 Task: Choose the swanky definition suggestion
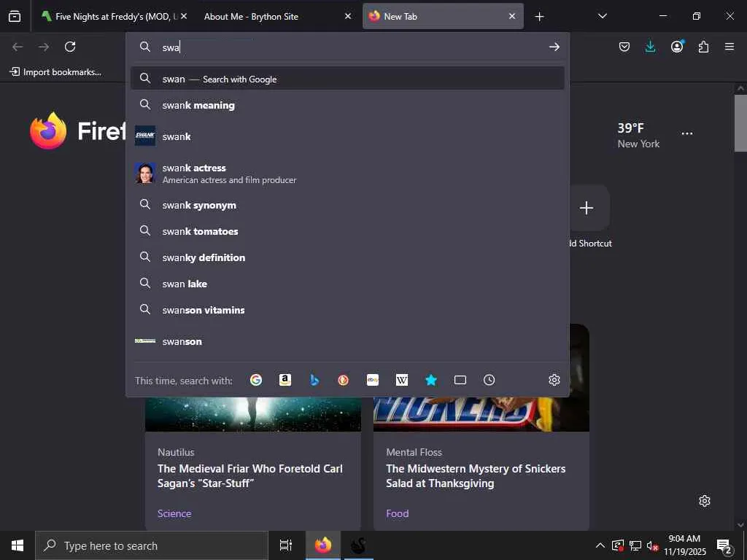click(347, 257)
